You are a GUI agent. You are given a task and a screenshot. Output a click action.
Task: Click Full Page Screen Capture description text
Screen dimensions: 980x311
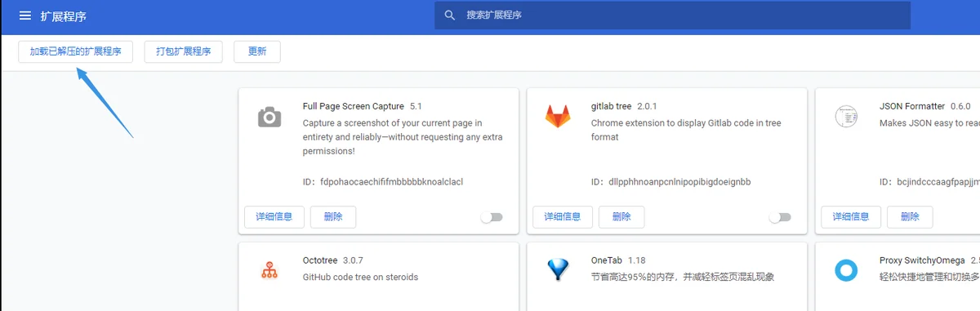pos(403,137)
